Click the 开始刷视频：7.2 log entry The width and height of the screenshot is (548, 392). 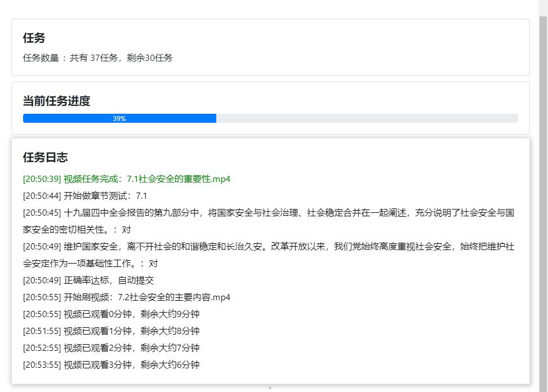pos(126,297)
